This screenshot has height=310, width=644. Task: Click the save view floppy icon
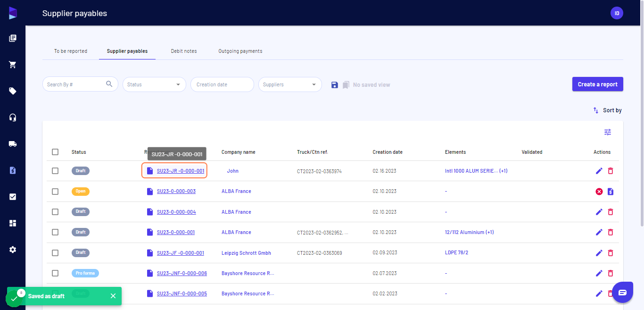coord(335,85)
